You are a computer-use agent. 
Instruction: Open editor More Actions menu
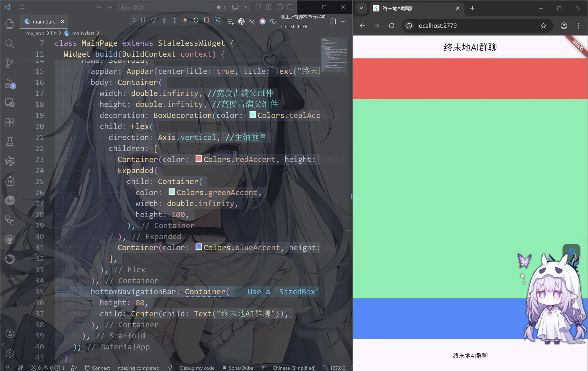(x=343, y=21)
